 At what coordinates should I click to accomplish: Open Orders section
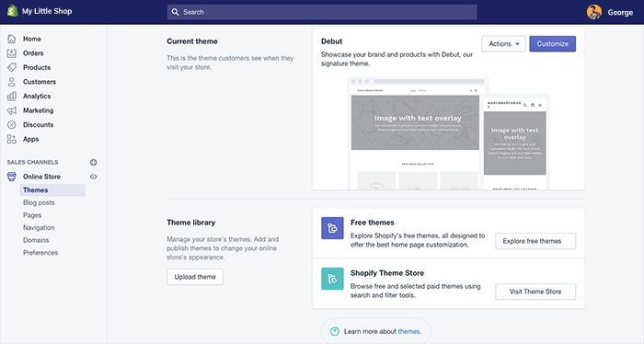pos(33,53)
